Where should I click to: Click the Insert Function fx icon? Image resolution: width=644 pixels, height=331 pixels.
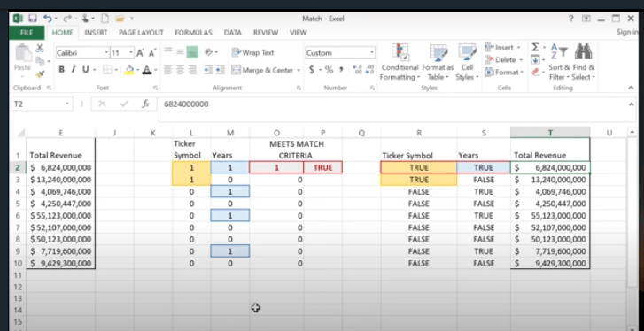click(145, 104)
